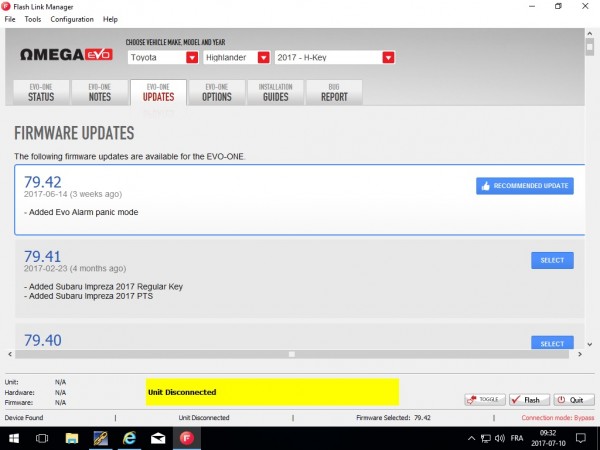Open File Explorer from the taskbar
Screen dimensions: 600x450
coord(72,438)
